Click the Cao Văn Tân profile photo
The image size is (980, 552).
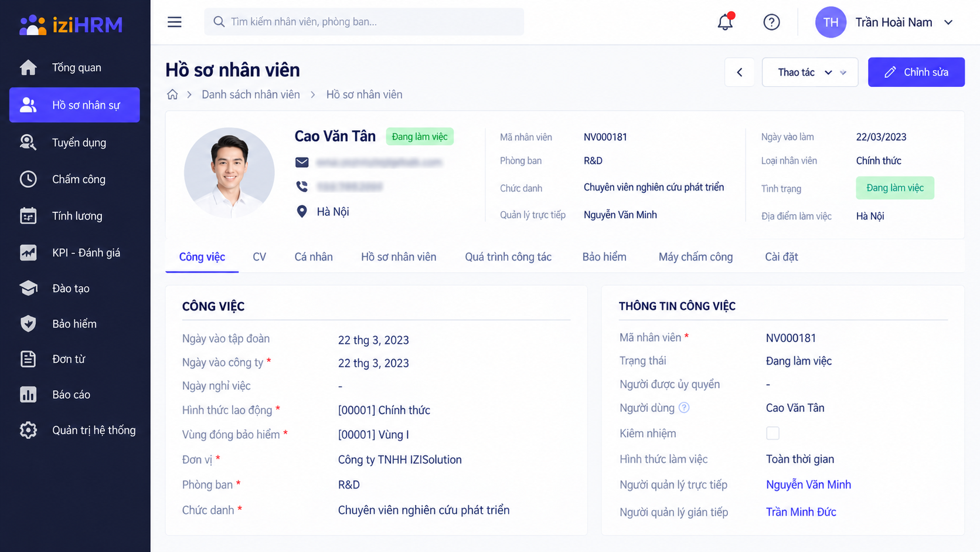229,172
